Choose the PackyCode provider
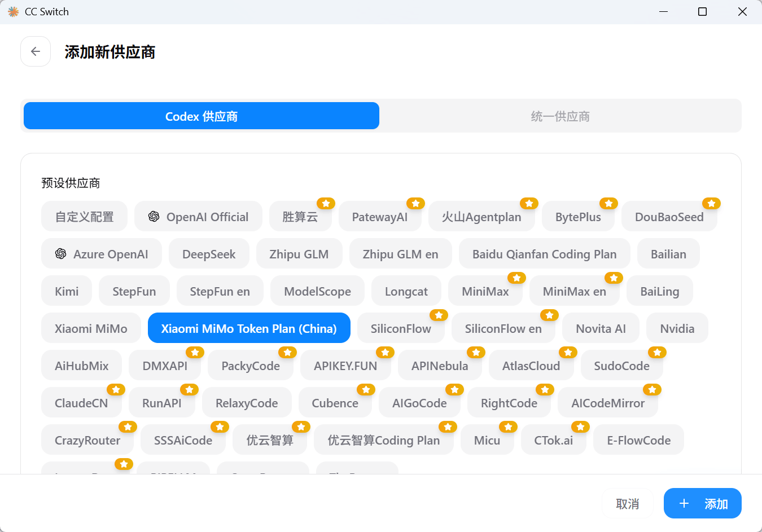This screenshot has height=532, width=762. pyautogui.click(x=251, y=366)
